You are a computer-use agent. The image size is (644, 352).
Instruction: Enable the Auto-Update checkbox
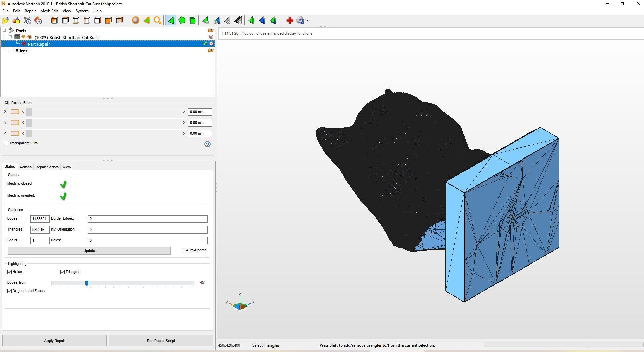(183, 250)
